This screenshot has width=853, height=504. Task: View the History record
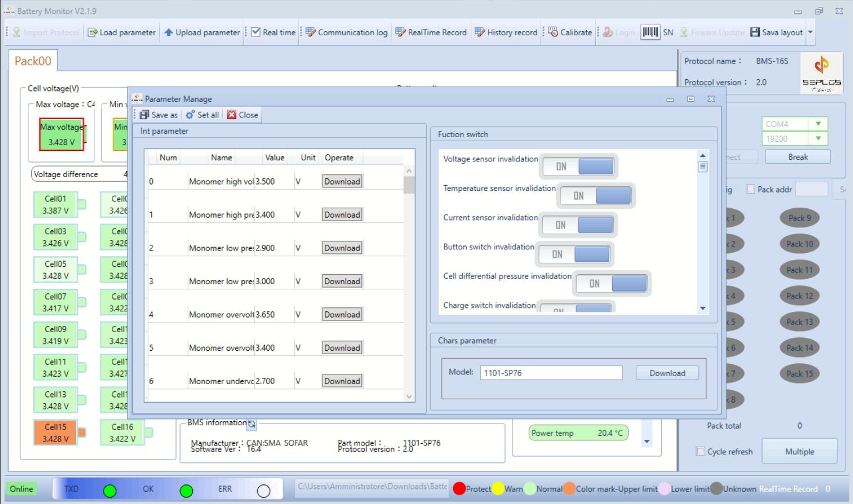coord(506,32)
